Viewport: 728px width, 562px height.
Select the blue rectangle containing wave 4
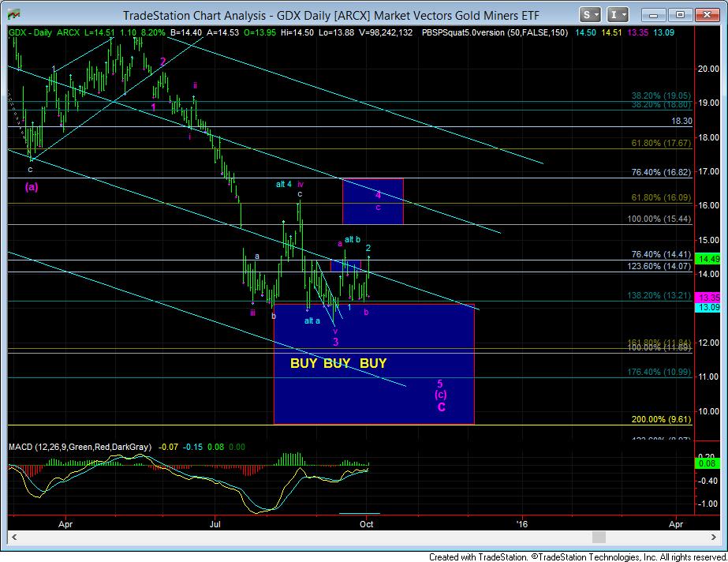pos(373,201)
